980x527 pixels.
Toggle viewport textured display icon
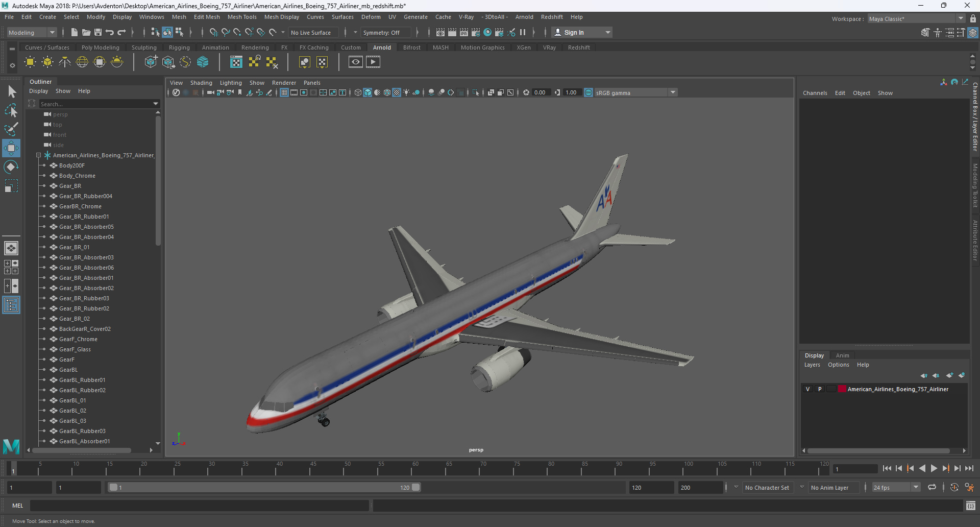coord(397,92)
